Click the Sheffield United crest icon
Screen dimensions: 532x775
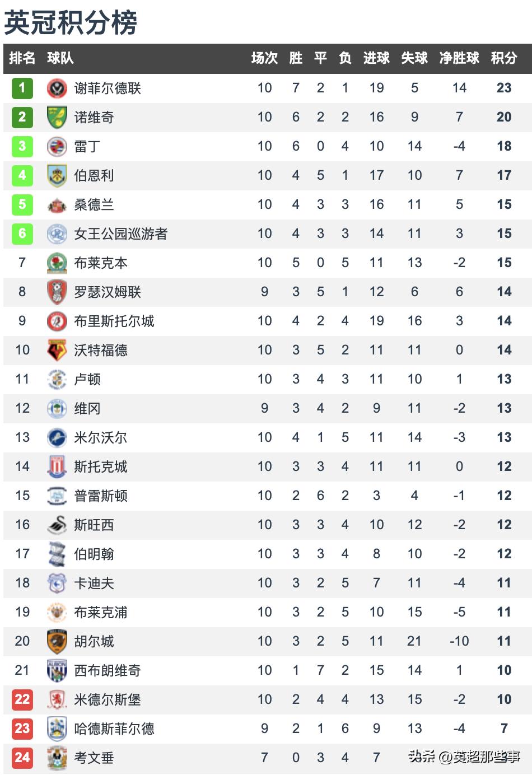click(x=57, y=88)
